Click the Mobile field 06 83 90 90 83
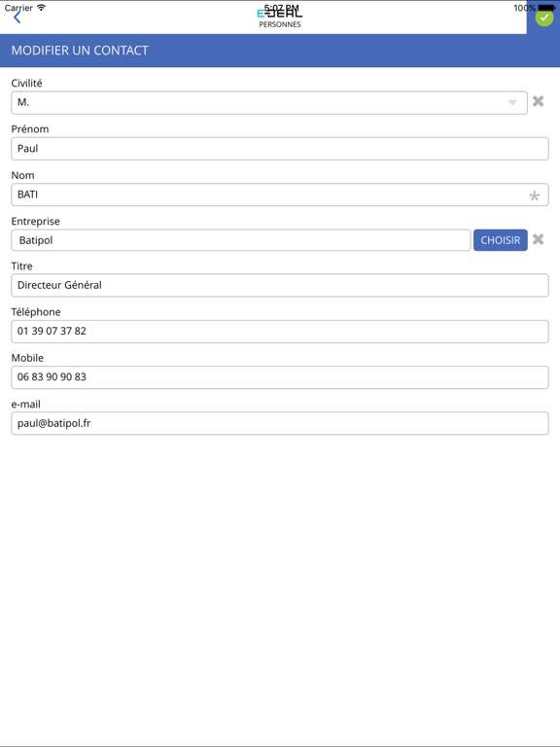 [280, 377]
